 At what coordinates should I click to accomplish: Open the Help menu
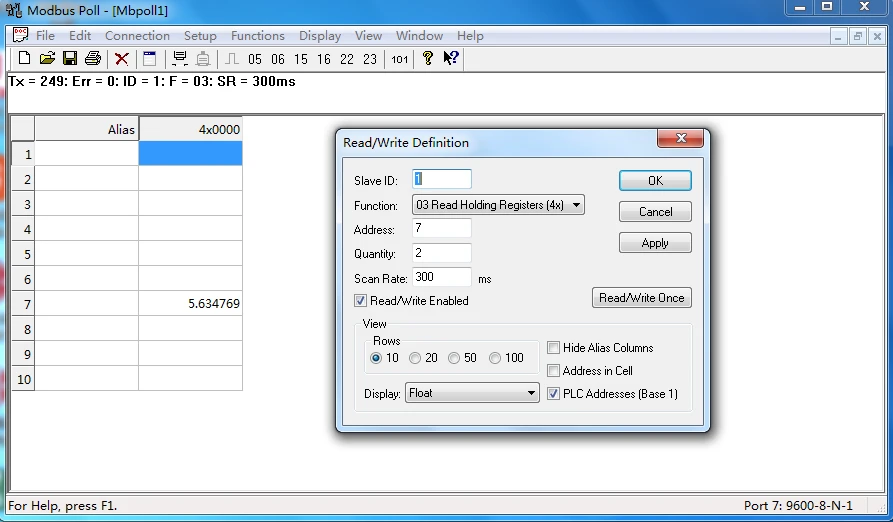(470, 35)
